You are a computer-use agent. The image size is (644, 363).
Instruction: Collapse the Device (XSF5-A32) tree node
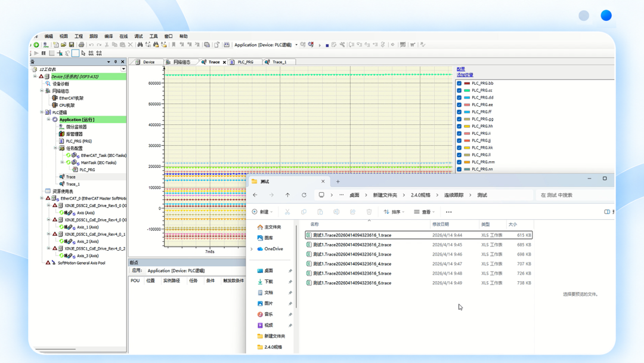pos(35,76)
